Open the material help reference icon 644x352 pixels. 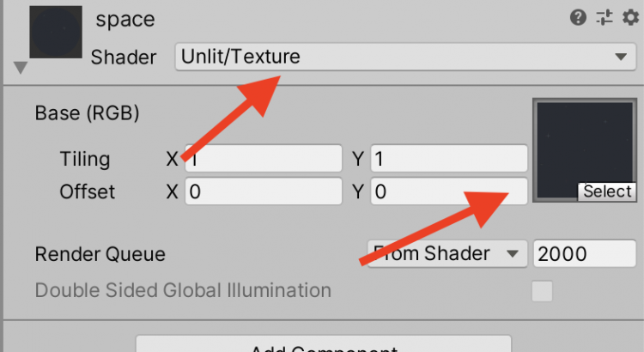[x=579, y=17]
